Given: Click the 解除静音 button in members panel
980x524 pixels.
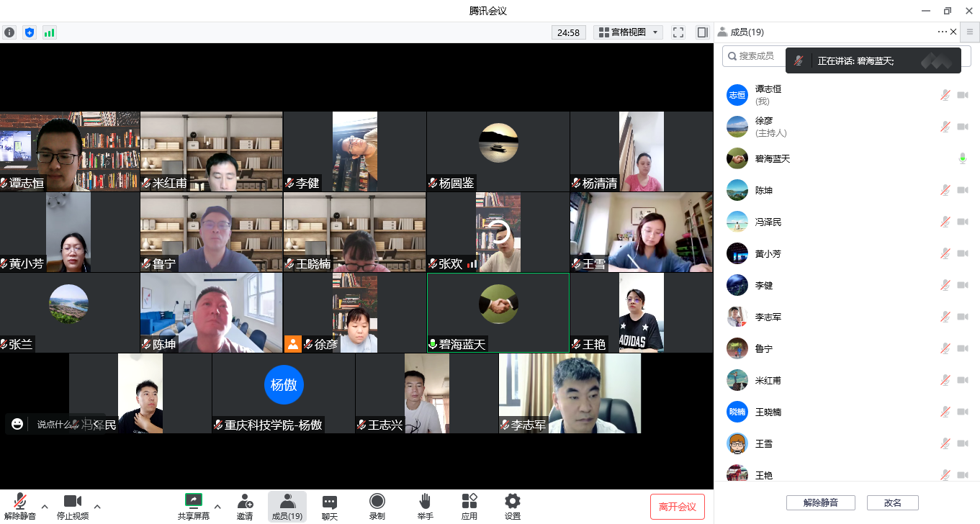Looking at the screenshot, I should [820, 502].
